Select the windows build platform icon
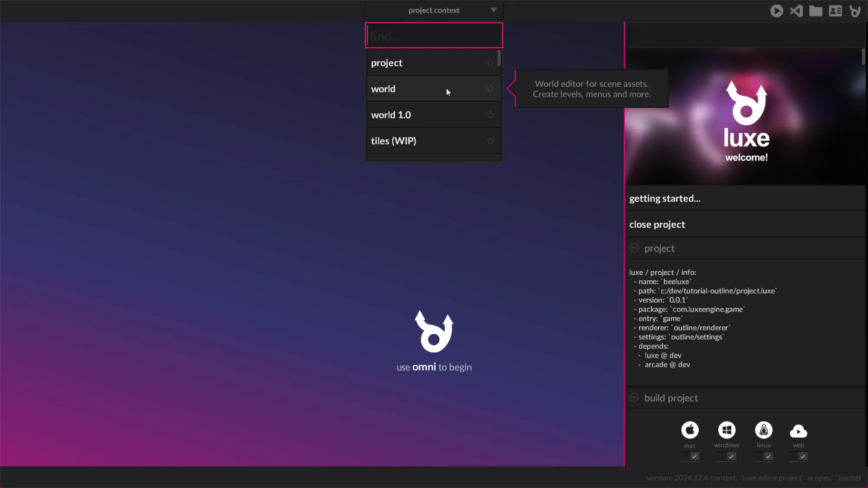 pyautogui.click(x=727, y=430)
